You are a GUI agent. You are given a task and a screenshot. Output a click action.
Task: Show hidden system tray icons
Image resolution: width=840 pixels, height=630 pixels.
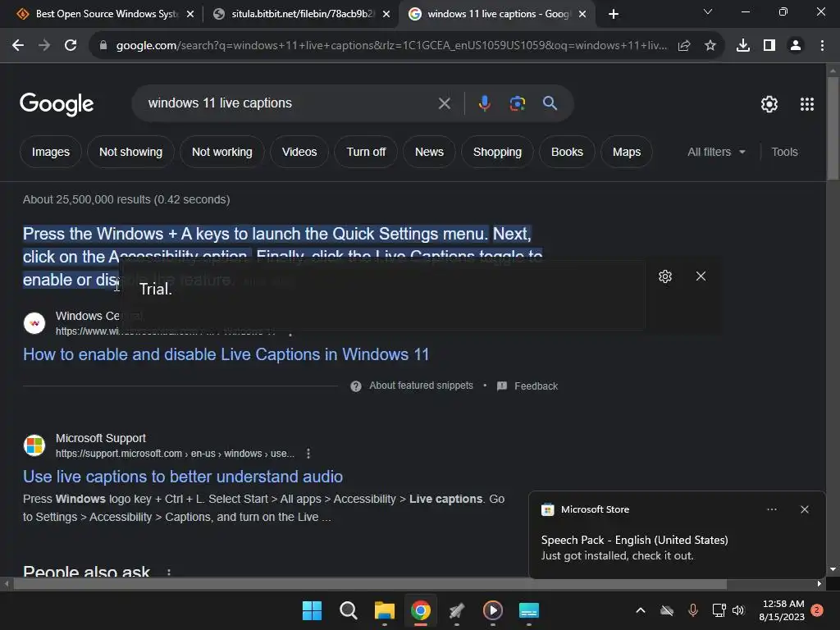pyautogui.click(x=641, y=610)
